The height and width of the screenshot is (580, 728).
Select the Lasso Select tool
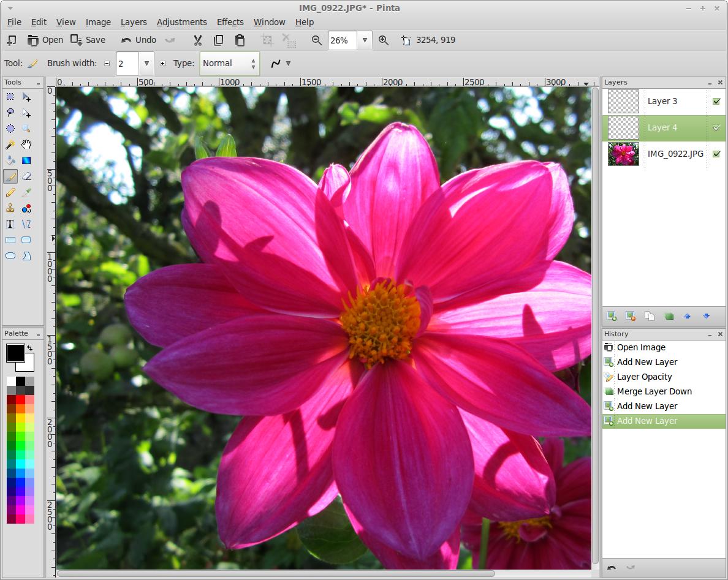(10, 113)
